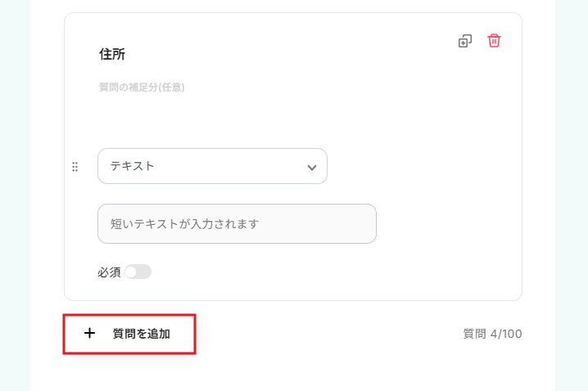Open the テキスト question type dropdown

point(212,166)
